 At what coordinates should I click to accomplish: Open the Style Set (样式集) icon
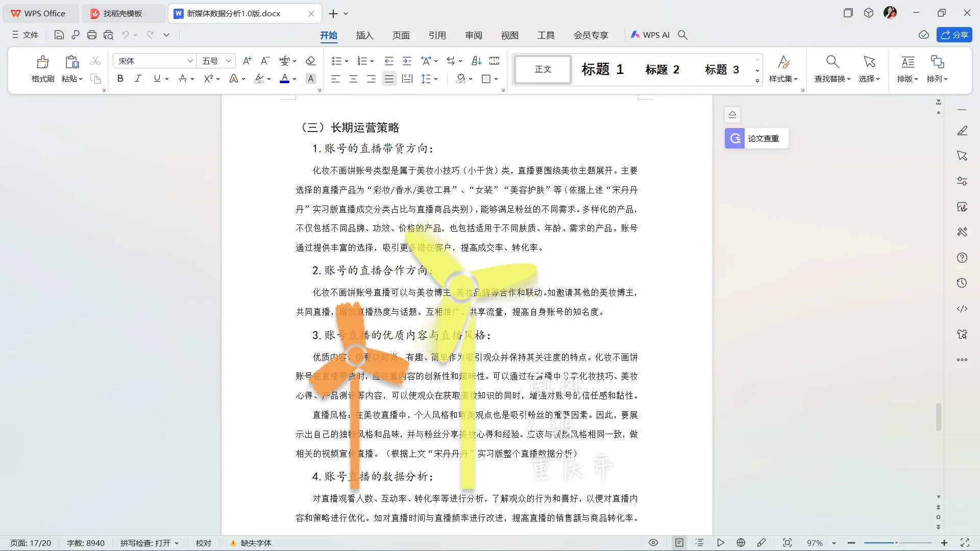(x=783, y=62)
